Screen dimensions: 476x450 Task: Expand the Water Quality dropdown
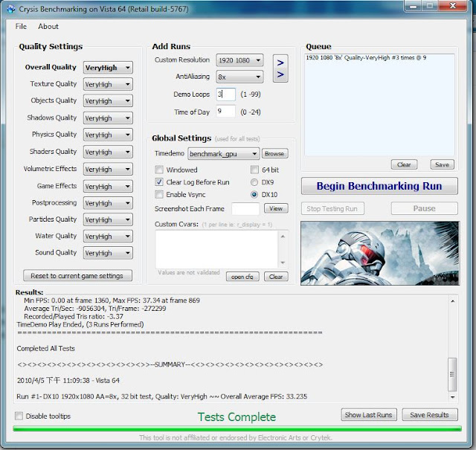[x=108, y=236]
